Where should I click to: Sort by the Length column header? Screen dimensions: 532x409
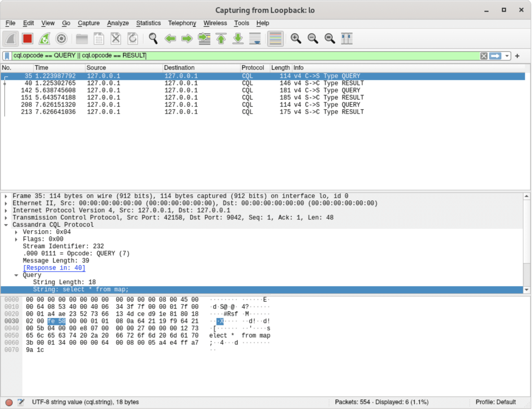coord(281,68)
